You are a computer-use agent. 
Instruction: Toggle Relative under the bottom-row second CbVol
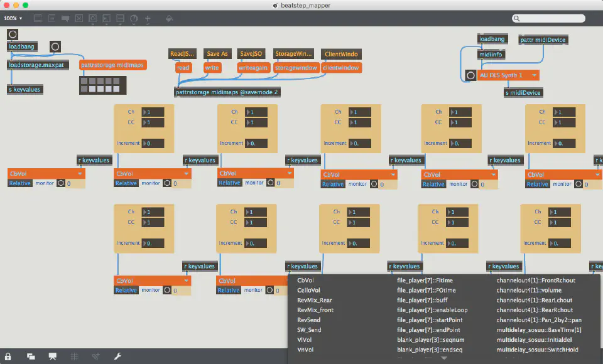pos(229,290)
